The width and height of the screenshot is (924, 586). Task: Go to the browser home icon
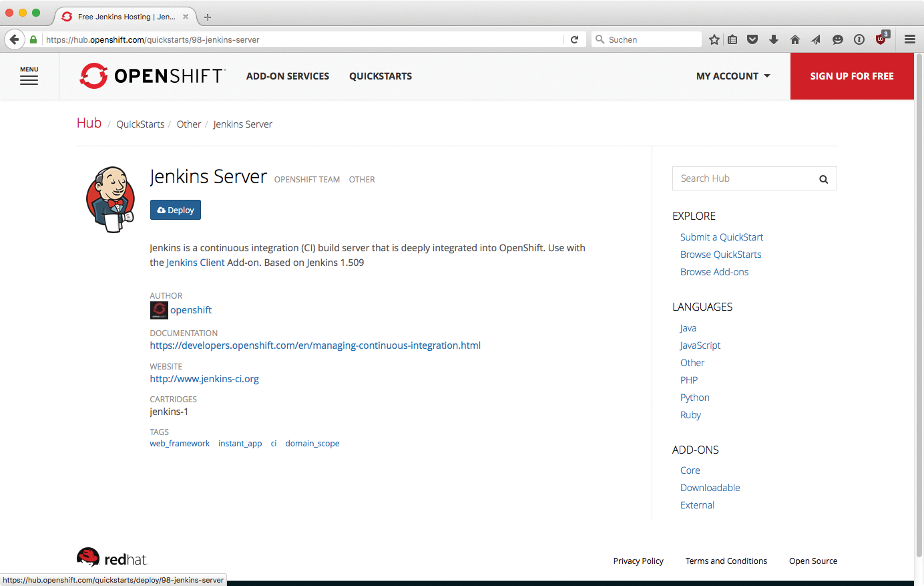(795, 39)
